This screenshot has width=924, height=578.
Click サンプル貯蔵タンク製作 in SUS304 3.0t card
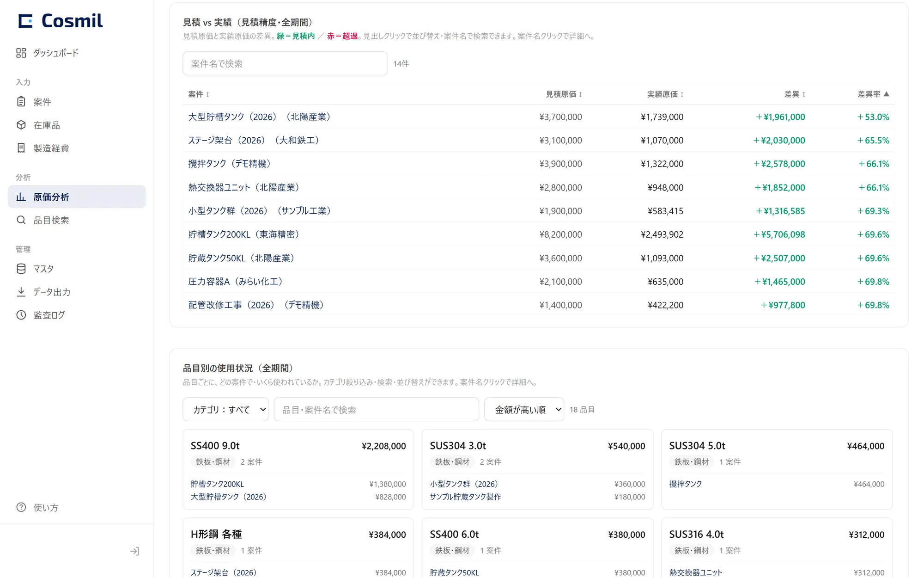(x=465, y=497)
